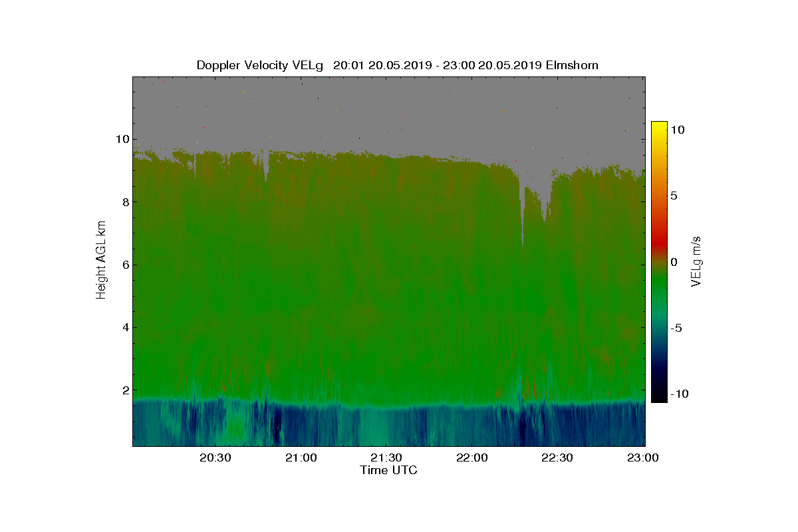This screenshot has width=798, height=532.
Task: Click the 'Height AGL km' axis label
Action: (101, 261)
